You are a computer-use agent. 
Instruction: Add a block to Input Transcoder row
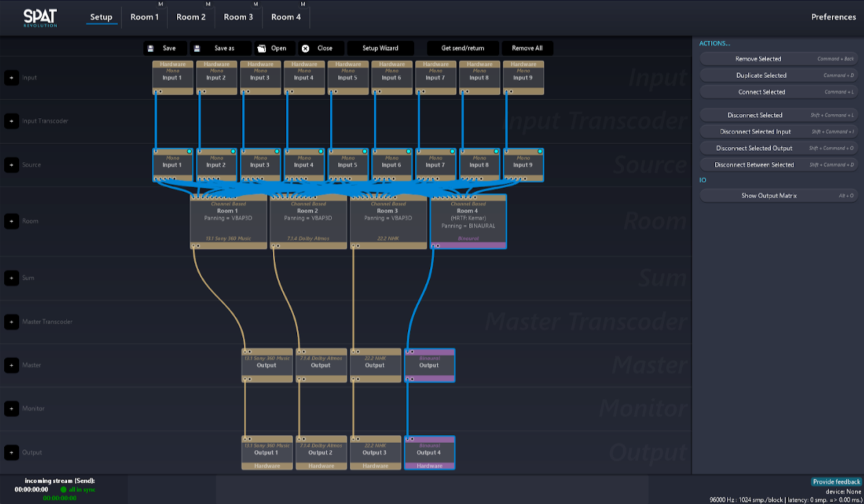pyautogui.click(x=12, y=121)
